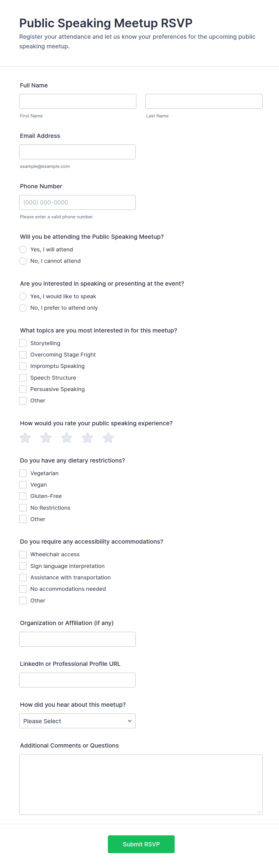Rate experience with the first star
The height and width of the screenshot is (868, 279).
pyautogui.click(x=25, y=438)
